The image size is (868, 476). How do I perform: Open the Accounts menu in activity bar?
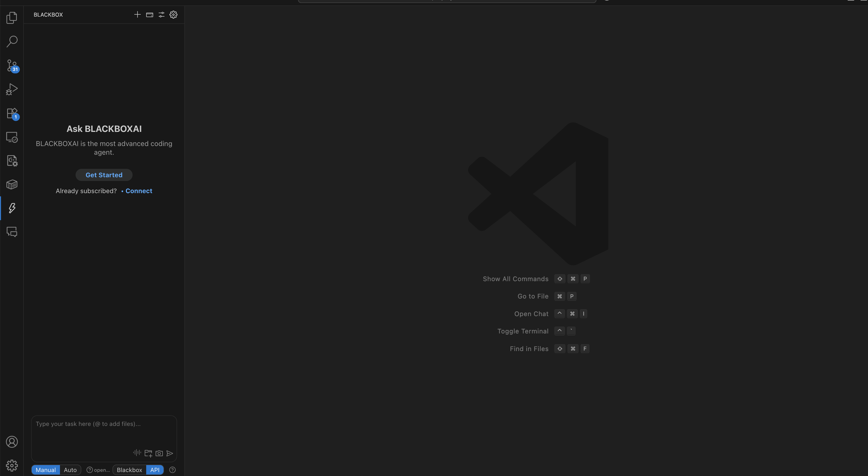12,442
